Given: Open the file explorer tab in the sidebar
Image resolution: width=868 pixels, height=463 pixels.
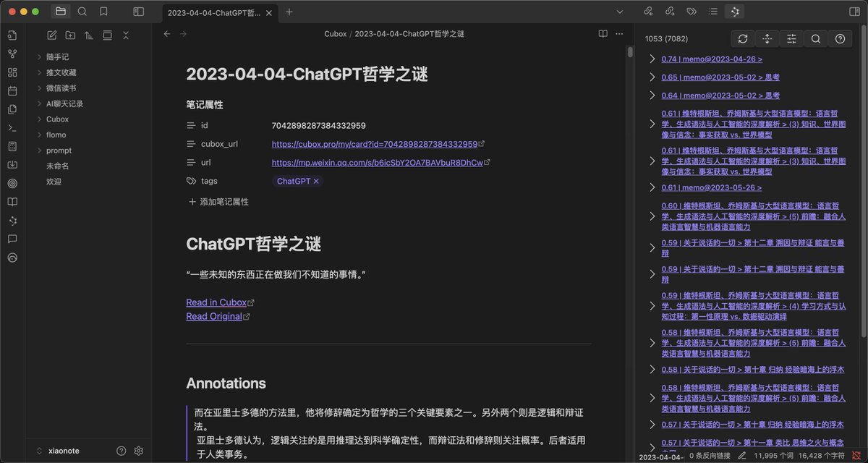Looking at the screenshot, I should (x=61, y=12).
